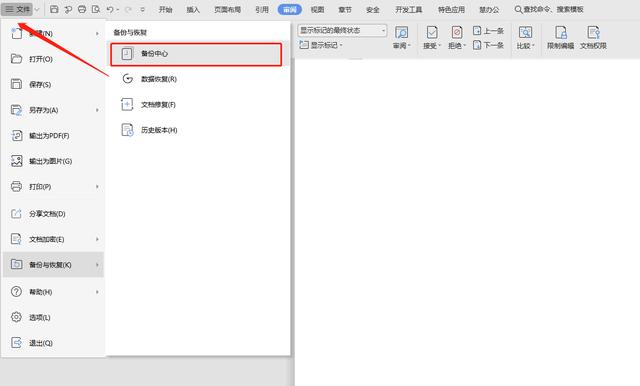Viewport: 640px width, 386px height.
Task: Switch to the 开发工具 tab
Action: (409, 9)
